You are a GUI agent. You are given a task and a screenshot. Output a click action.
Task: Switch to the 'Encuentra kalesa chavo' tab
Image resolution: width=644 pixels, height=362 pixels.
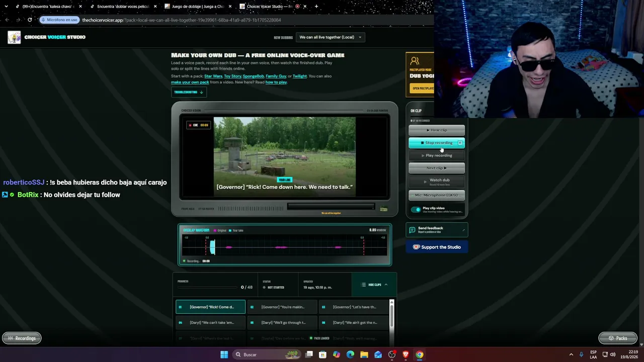[x=48, y=7]
